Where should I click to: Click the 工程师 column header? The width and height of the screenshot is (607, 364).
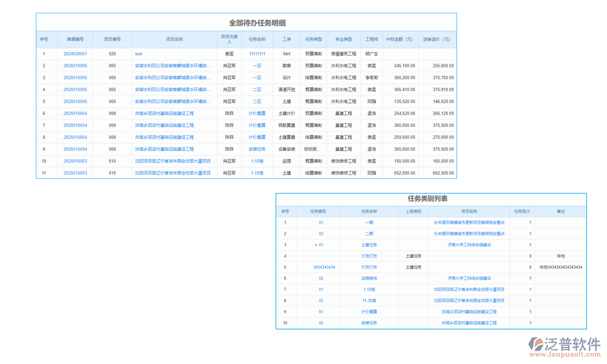(x=371, y=39)
